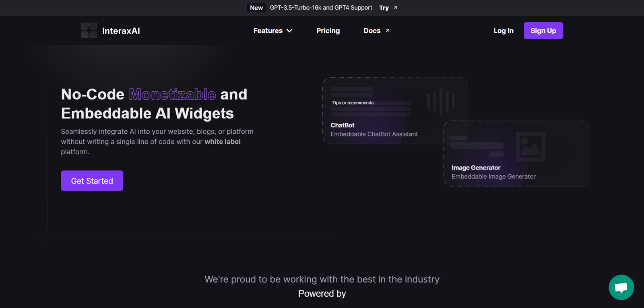644x308 pixels.
Task: Open the Docs link
Action: (376, 31)
